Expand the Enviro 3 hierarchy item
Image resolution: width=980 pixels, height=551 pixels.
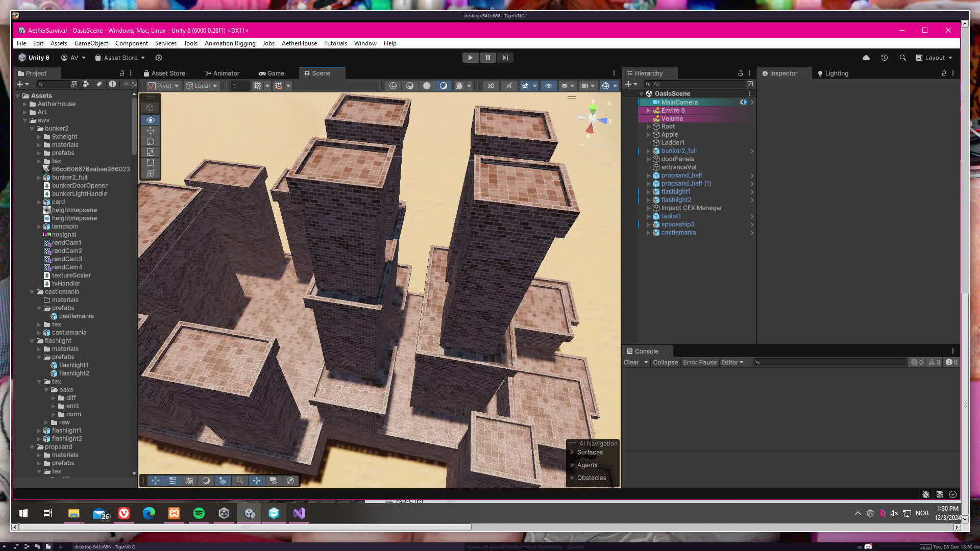(x=648, y=111)
